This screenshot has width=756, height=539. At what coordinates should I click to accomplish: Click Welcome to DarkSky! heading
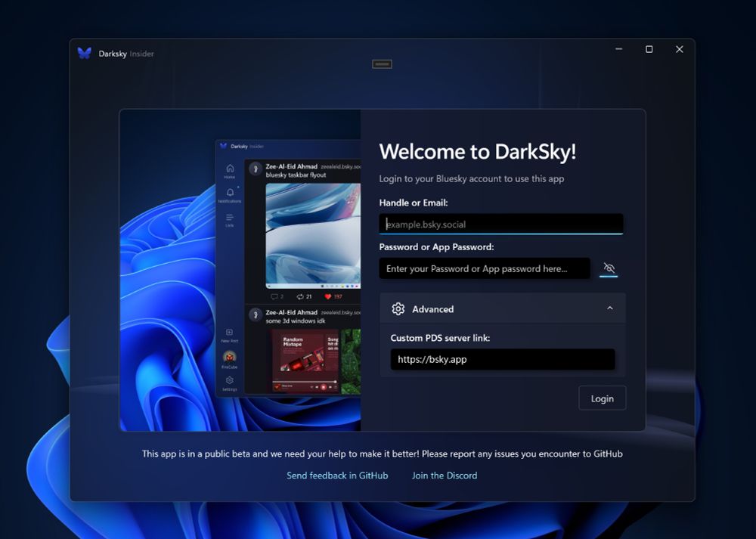[478, 151]
